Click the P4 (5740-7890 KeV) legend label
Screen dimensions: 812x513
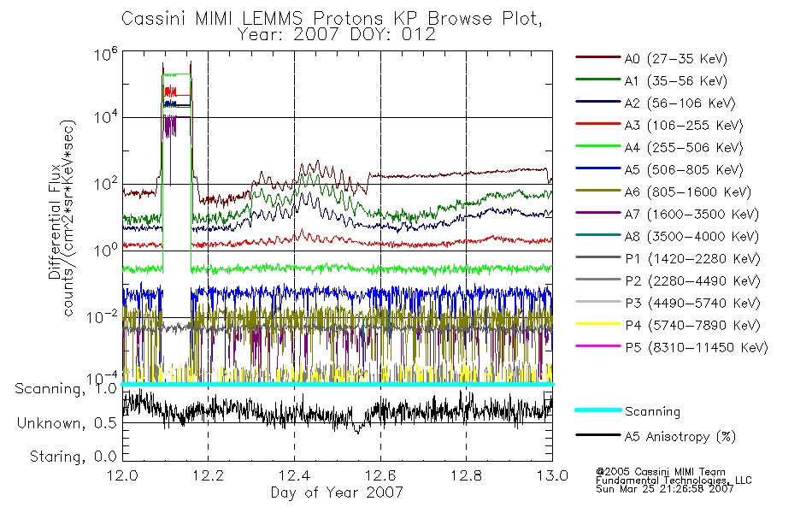click(x=692, y=326)
